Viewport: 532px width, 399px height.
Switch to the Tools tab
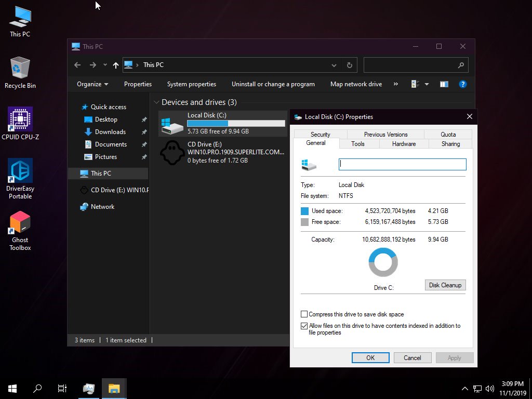357,144
